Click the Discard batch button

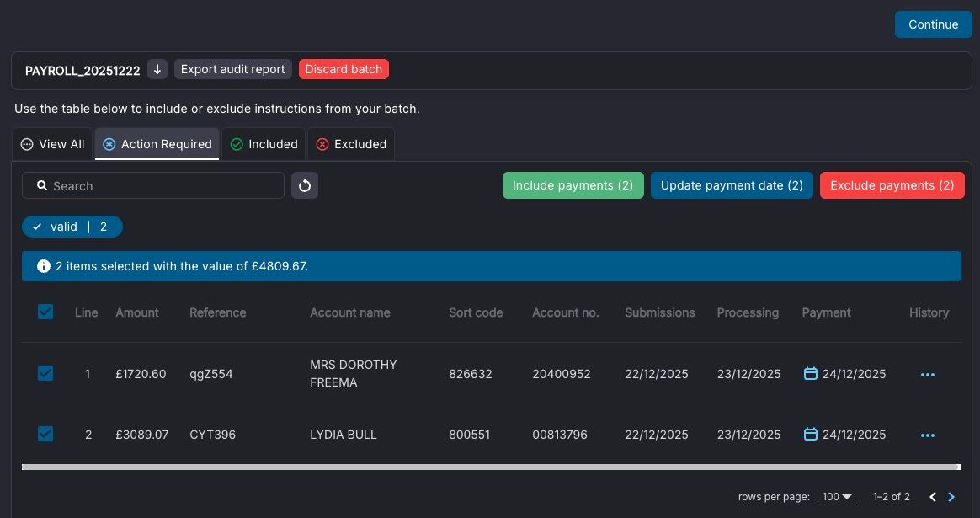[x=344, y=69]
